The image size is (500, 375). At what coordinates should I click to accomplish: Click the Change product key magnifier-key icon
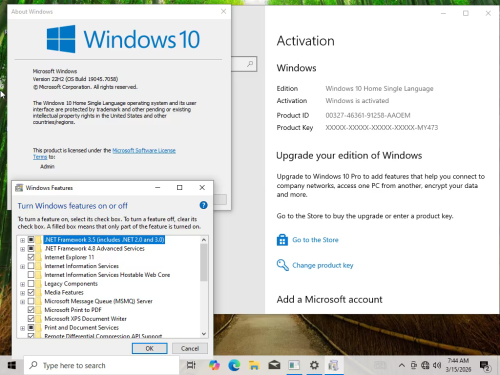(282, 265)
